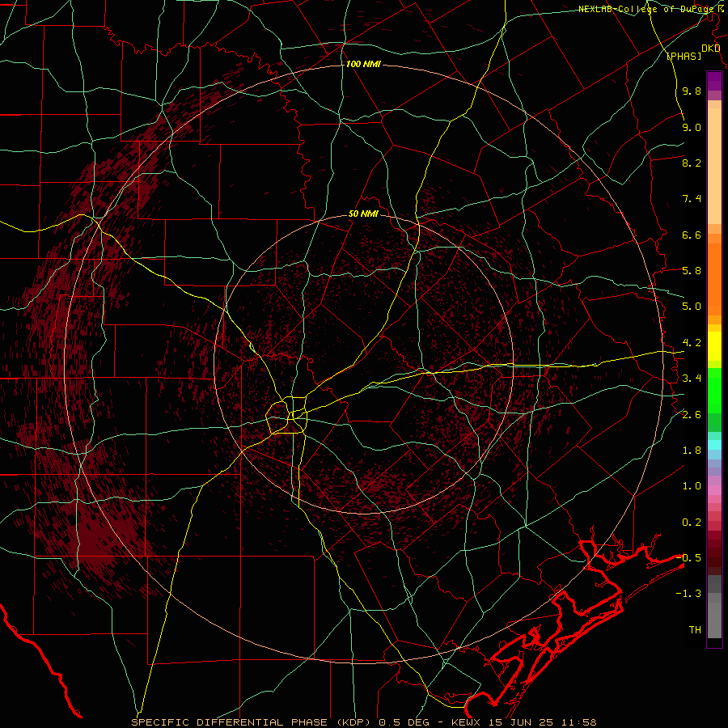
Task: Pick the purple segment topping the color bar
Action: (714, 81)
